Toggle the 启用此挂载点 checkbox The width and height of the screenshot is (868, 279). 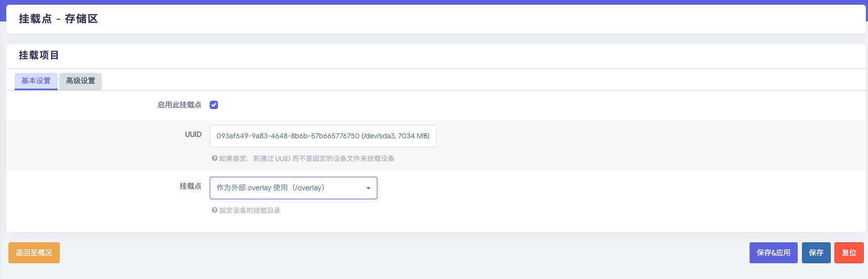214,105
